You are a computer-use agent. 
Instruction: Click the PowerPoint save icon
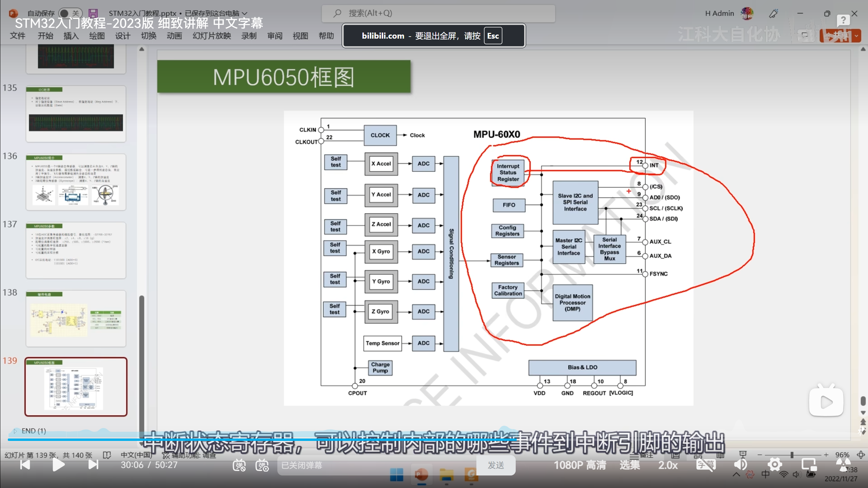pyautogui.click(x=93, y=13)
